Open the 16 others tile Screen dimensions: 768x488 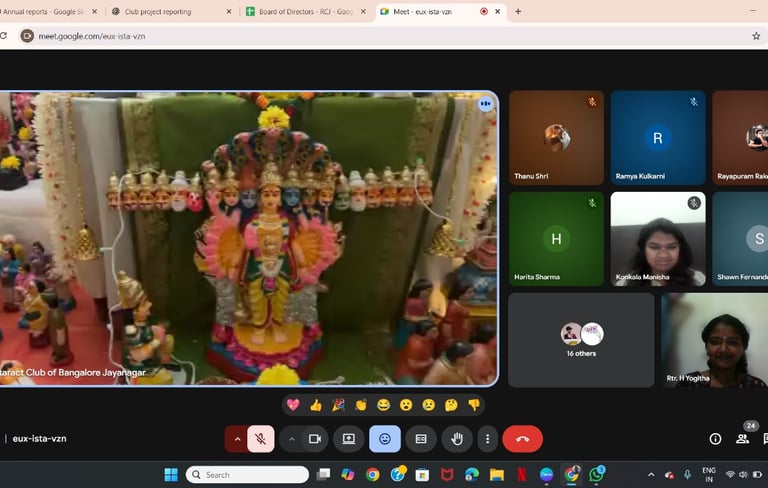click(581, 340)
